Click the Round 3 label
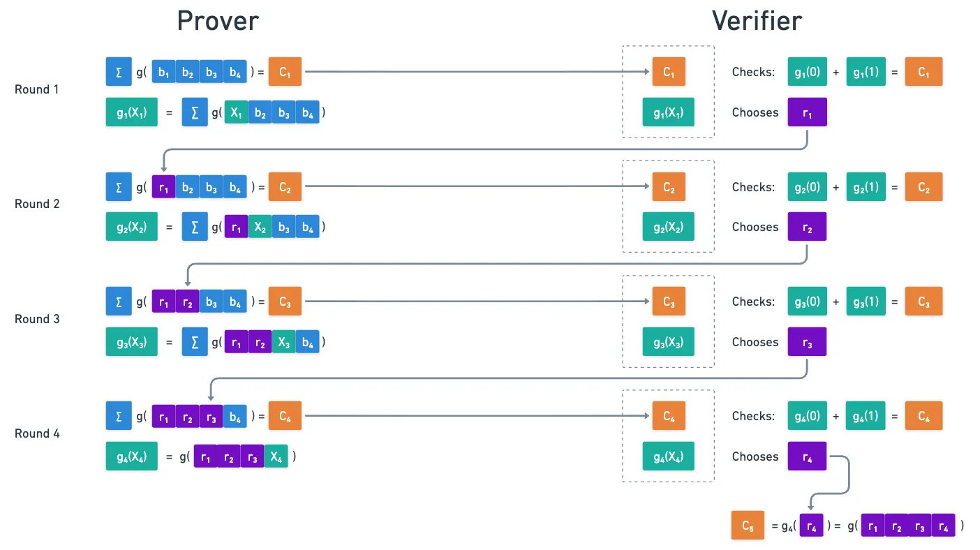Screen dimensions: 980x550 pos(37,319)
